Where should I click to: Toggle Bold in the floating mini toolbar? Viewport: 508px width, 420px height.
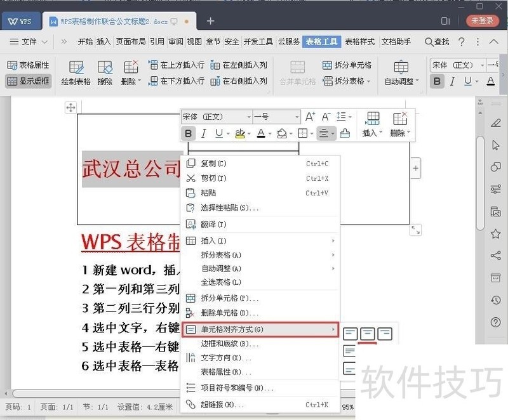pyautogui.click(x=188, y=133)
